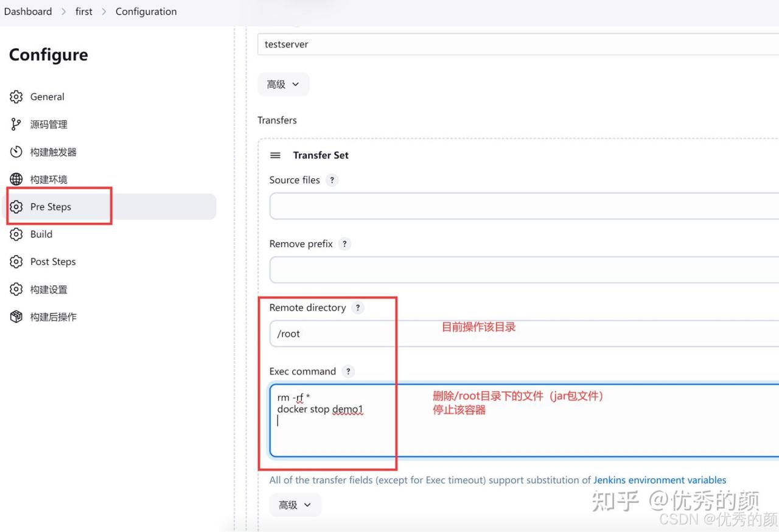Click the Post Steps gear icon
Viewport: 779px width, 532px height.
tap(16, 262)
